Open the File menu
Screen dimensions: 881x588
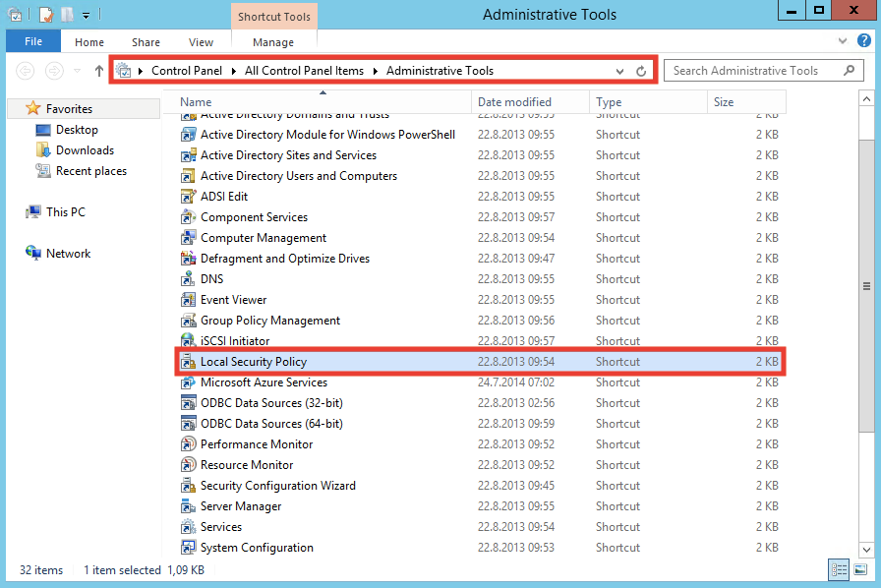pyautogui.click(x=33, y=42)
